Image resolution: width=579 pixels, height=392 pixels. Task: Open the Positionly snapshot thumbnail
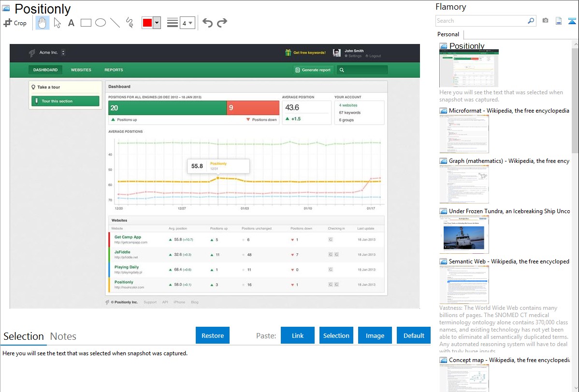469,68
